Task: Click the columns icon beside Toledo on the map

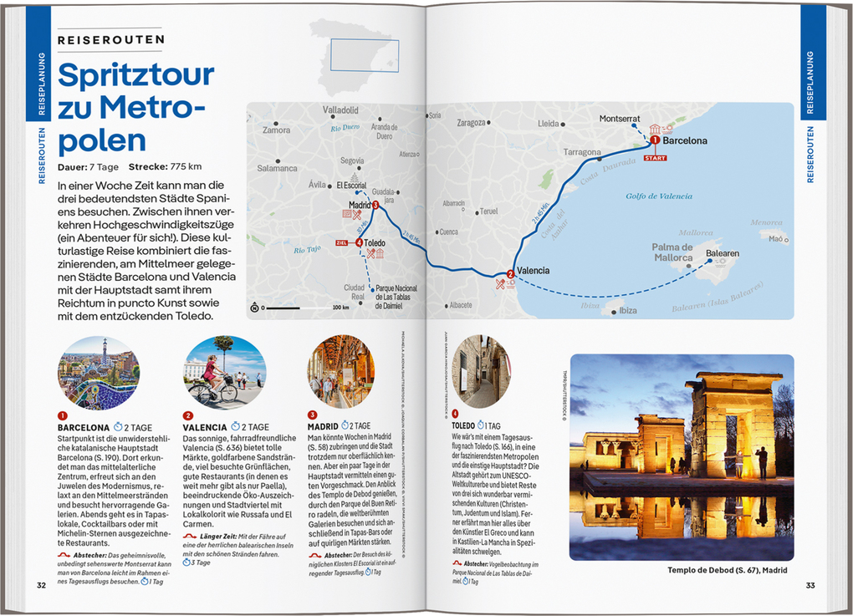Action: point(380,253)
